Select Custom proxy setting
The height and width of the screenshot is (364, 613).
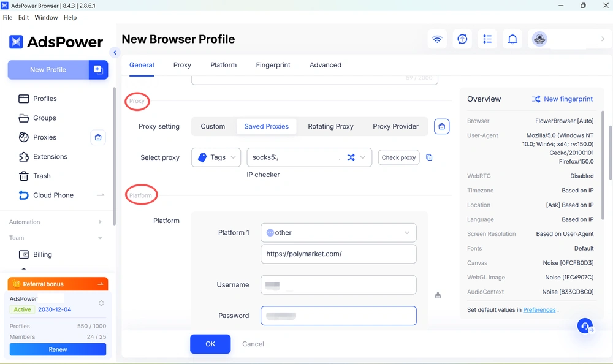click(213, 126)
